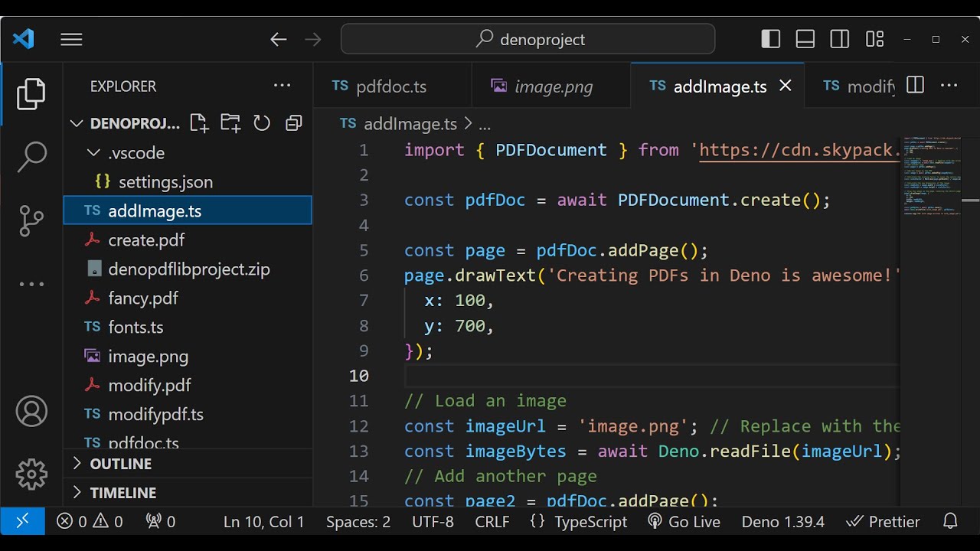Screen dimensions: 980x551
Task: Split the editor to the right
Action: tap(915, 86)
